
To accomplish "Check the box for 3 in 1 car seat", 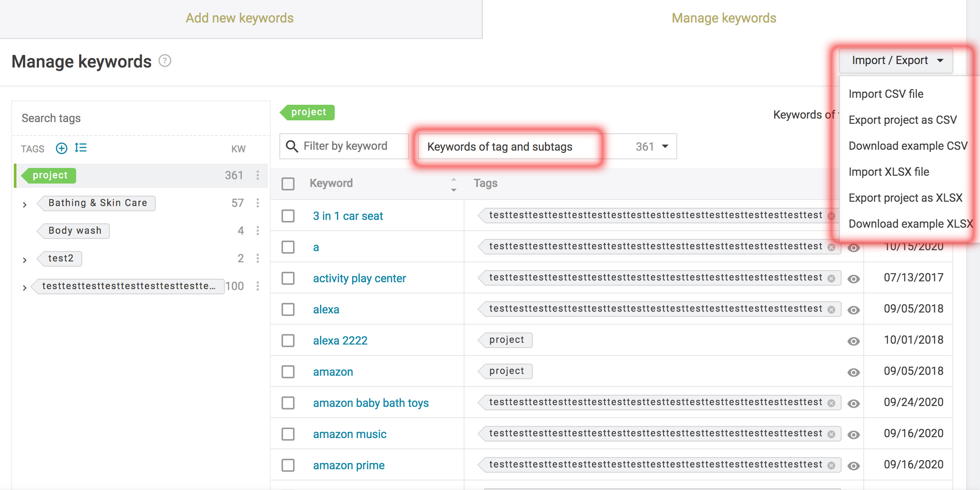I will [288, 216].
